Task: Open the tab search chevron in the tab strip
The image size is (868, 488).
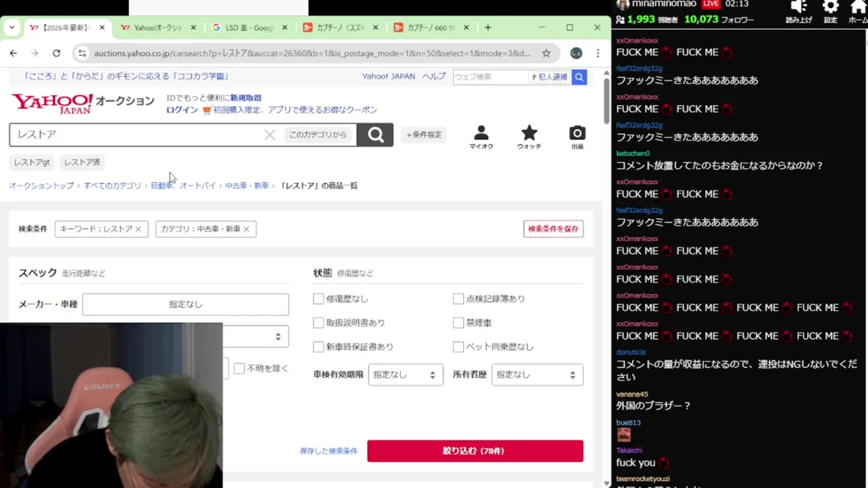Action: tap(12, 28)
